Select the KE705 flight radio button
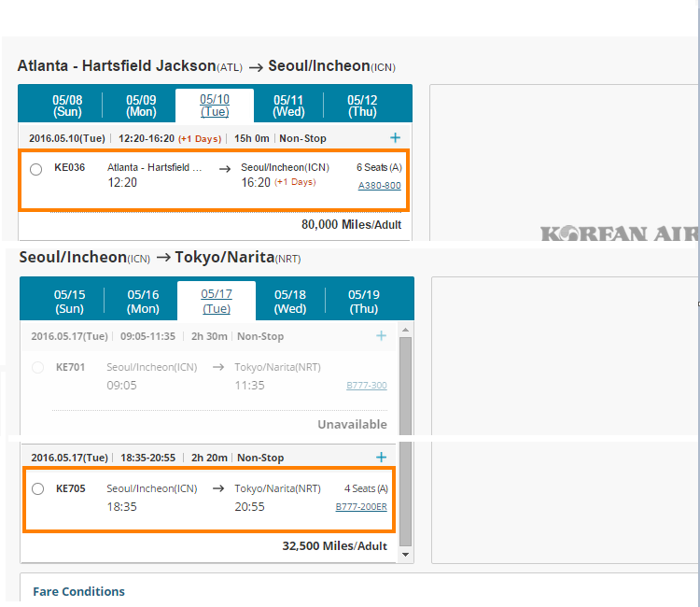Screen dimensions: 700x607 click(x=37, y=489)
